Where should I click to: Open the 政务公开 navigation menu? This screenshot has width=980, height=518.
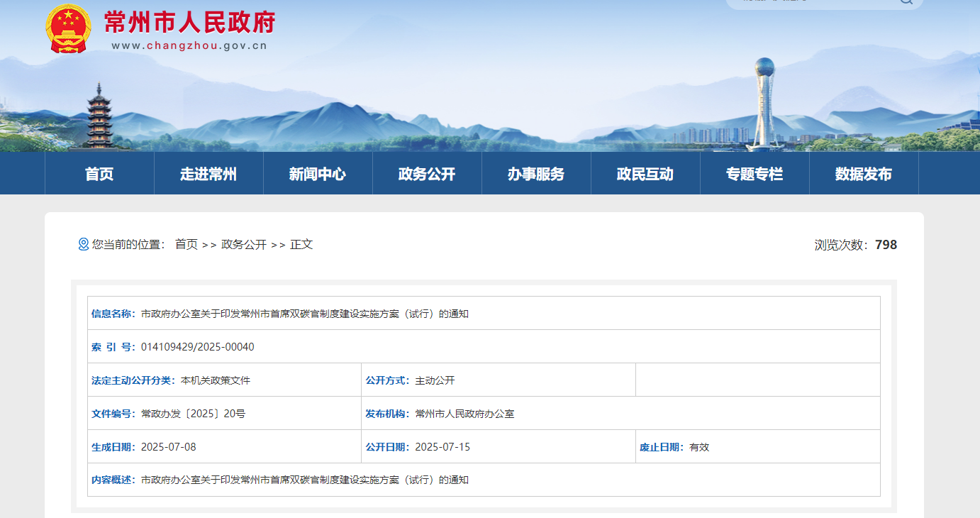[427, 173]
